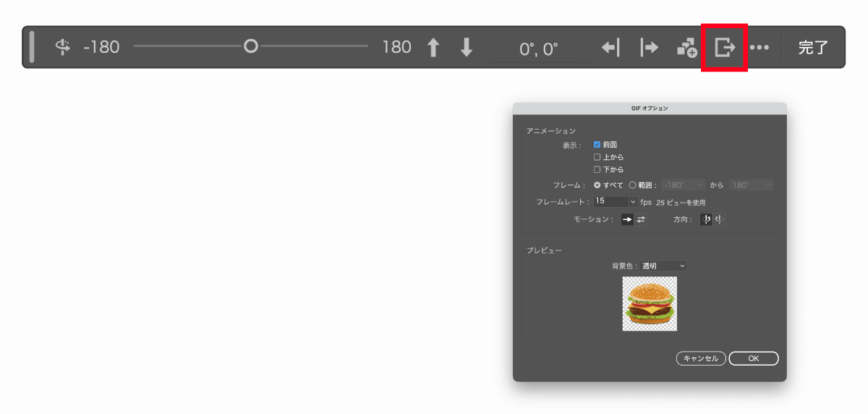Click the down arrow icon
The height and width of the screenshot is (414, 868).
[x=467, y=48]
